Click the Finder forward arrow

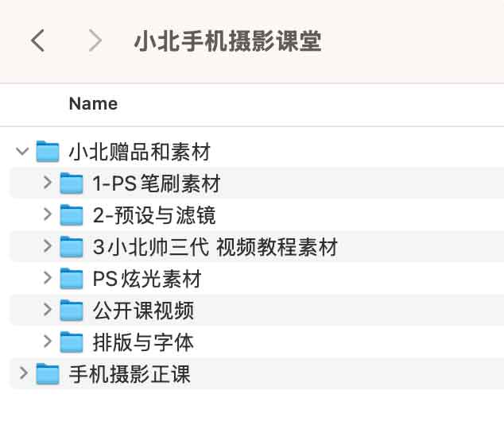pos(95,41)
